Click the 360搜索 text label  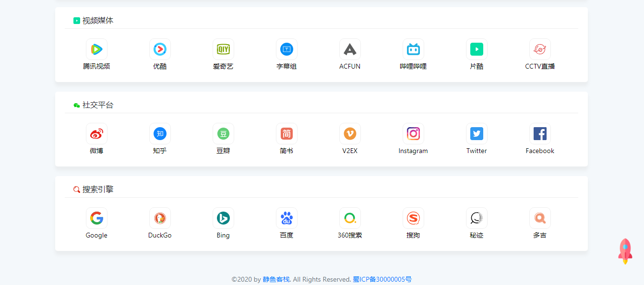coord(350,235)
